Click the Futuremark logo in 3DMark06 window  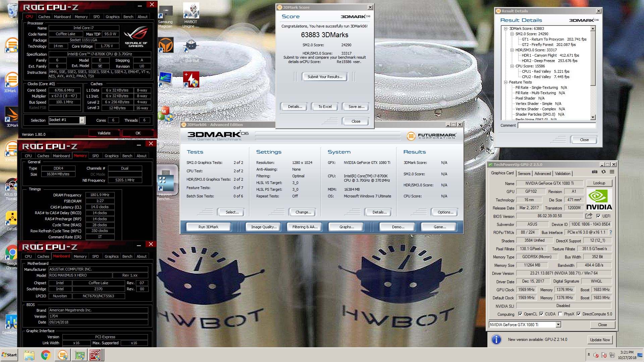(x=431, y=136)
